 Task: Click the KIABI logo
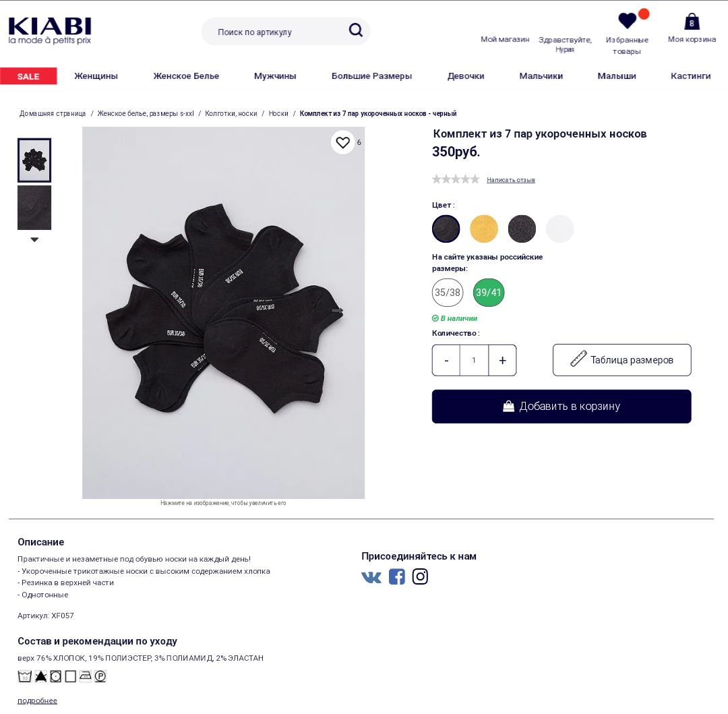[50, 30]
